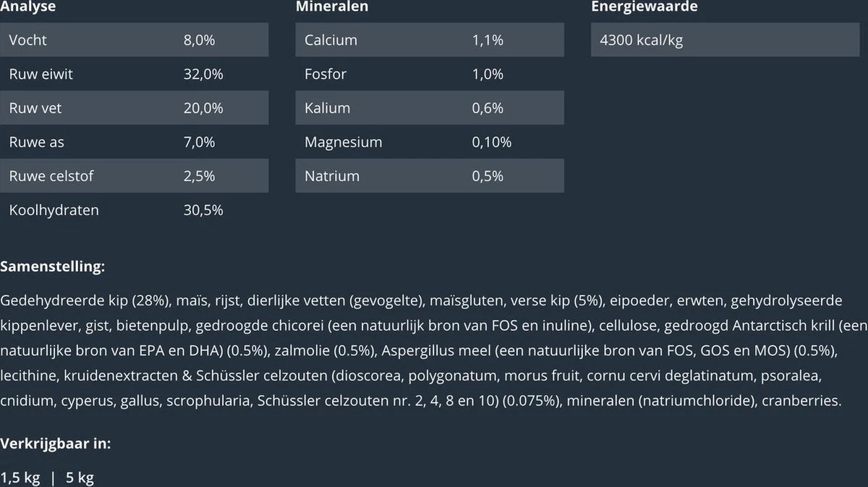Click the Energiewaarde heading

point(644,7)
